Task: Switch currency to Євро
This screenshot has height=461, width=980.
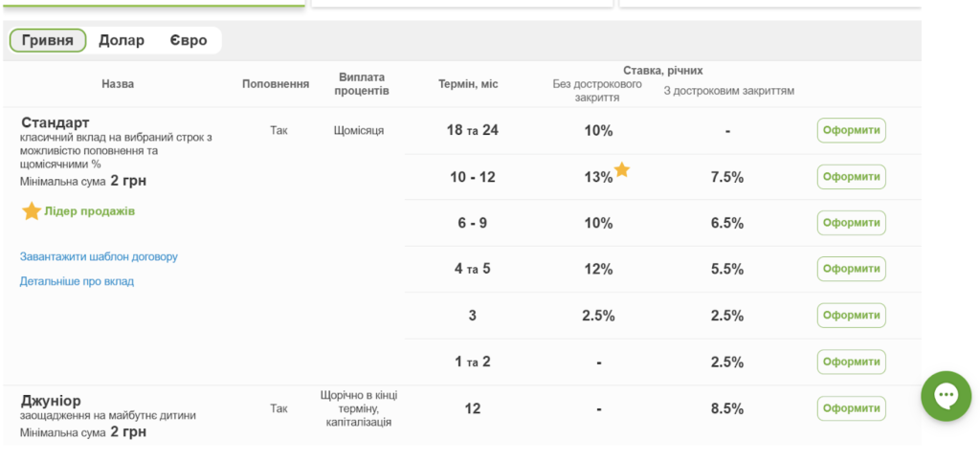Action: [x=189, y=40]
